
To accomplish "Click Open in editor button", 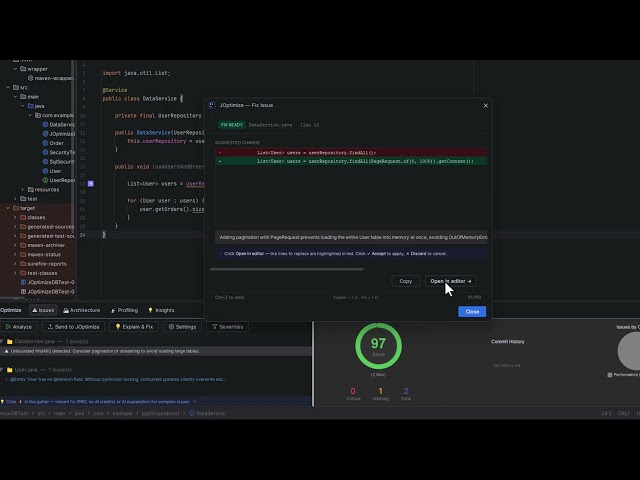I will point(451,281).
